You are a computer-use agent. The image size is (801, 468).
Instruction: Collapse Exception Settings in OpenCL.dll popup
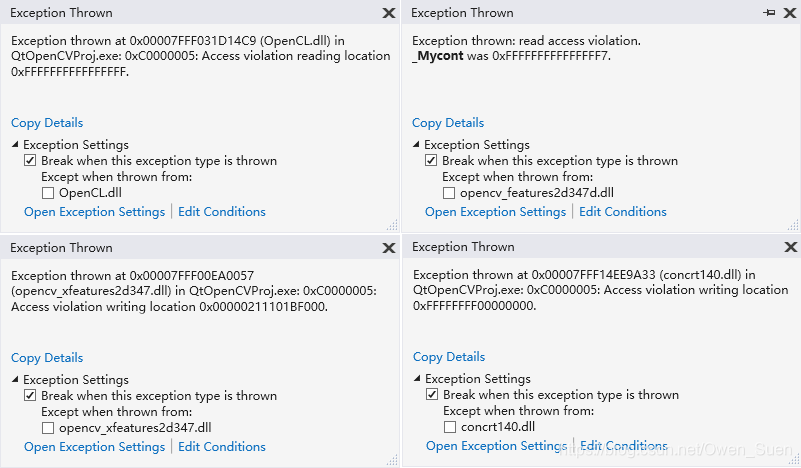[x=16, y=145]
